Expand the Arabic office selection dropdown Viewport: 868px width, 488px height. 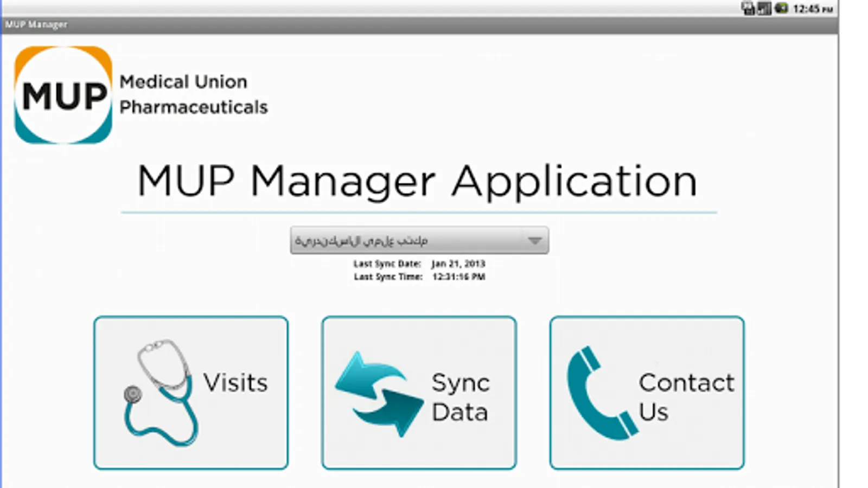click(x=419, y=240)
